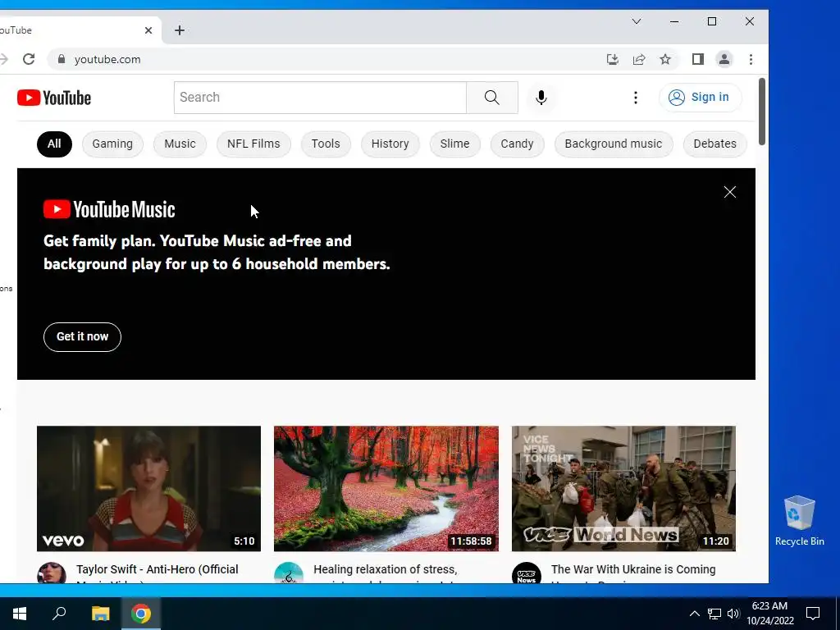Click the Get it now button
The width and height of the screenshot is (840, 630).
pos(83,337)
